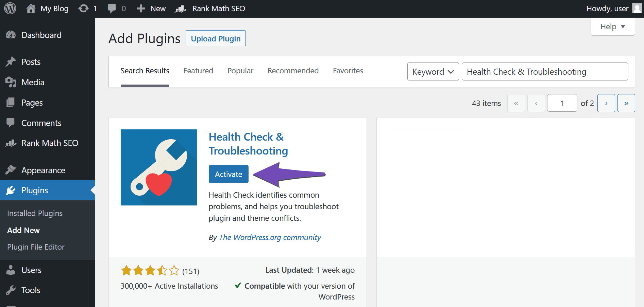This screenshot has width=644, height=307.
Task: Click the user avatar icon
Action: (x=637, y=8)
